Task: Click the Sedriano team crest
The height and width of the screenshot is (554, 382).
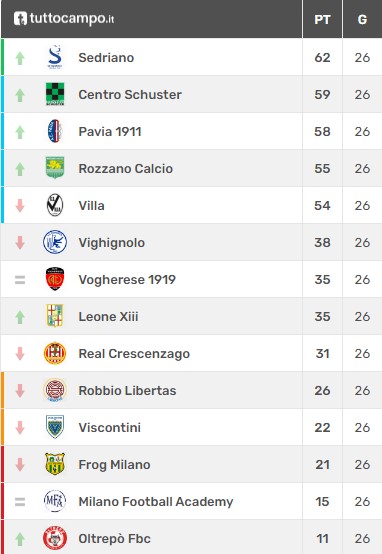Action: (55, 57)
